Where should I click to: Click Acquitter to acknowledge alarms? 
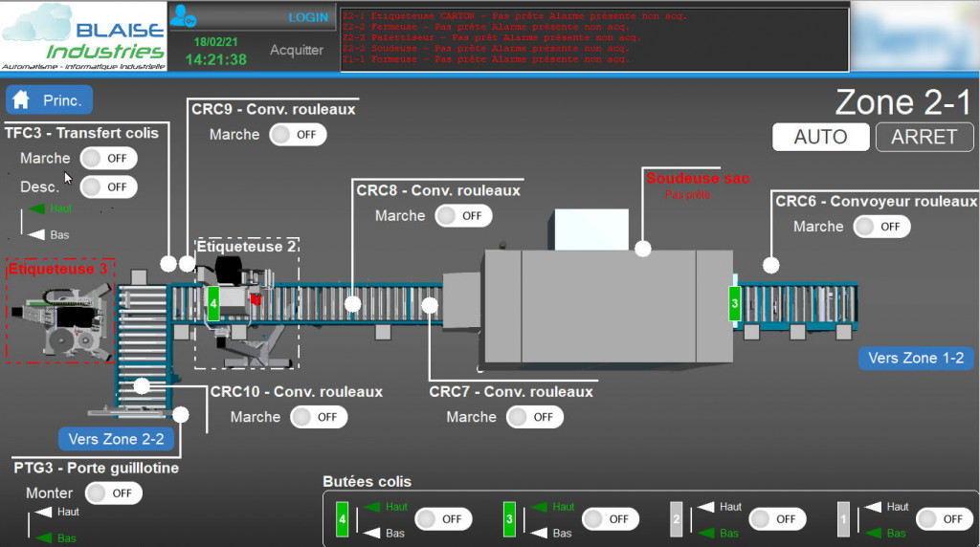(297, 50)
